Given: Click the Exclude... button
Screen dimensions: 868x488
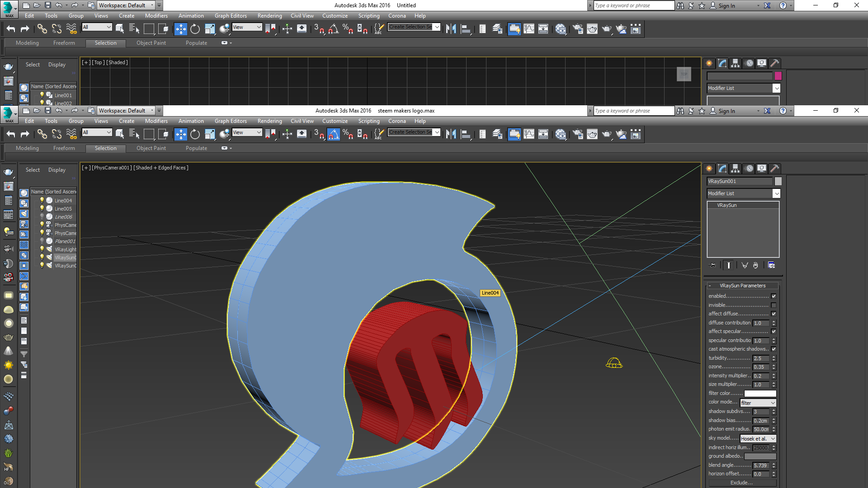Looking at the screenshot, I should tap(741, 483).
